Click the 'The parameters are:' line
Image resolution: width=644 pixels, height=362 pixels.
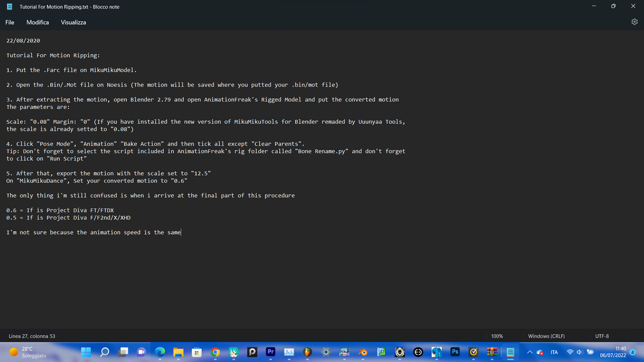(38, 107)
